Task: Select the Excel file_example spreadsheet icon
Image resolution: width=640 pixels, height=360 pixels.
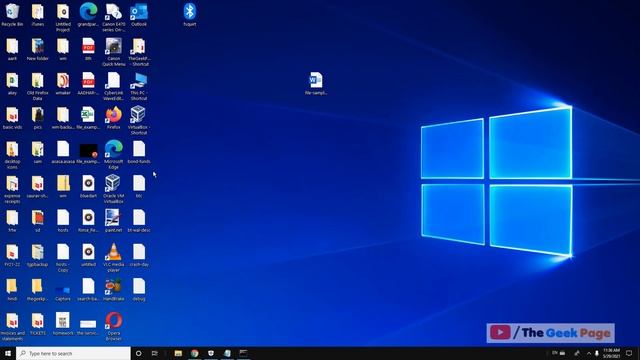Action: click(88, 118)
